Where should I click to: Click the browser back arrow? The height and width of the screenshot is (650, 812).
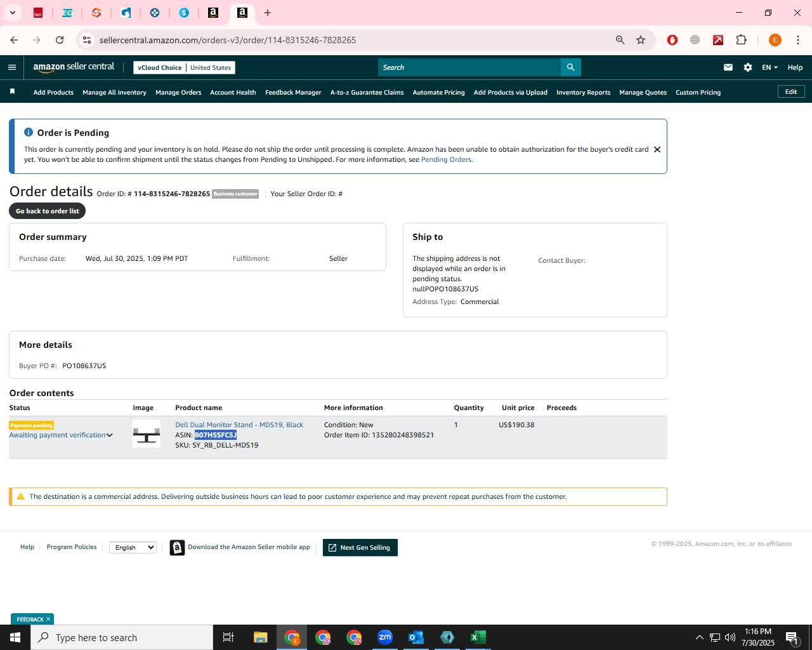click(14, 40)
